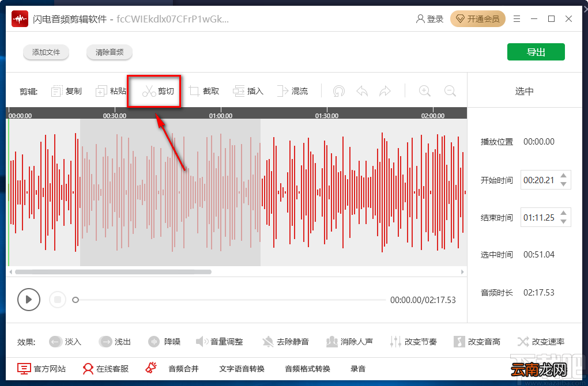The image size is (588, 386).
Task: Apply the Noise Reduction (降噪) effect
Action: tap(164, 342)
